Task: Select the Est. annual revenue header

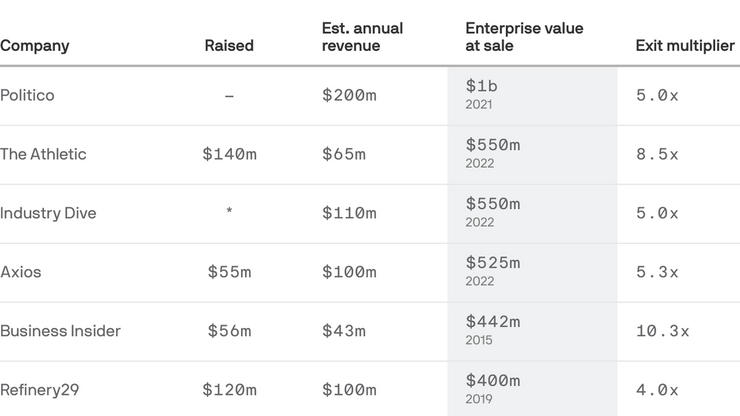Action: pyautogui.click(x=362, y=37)
